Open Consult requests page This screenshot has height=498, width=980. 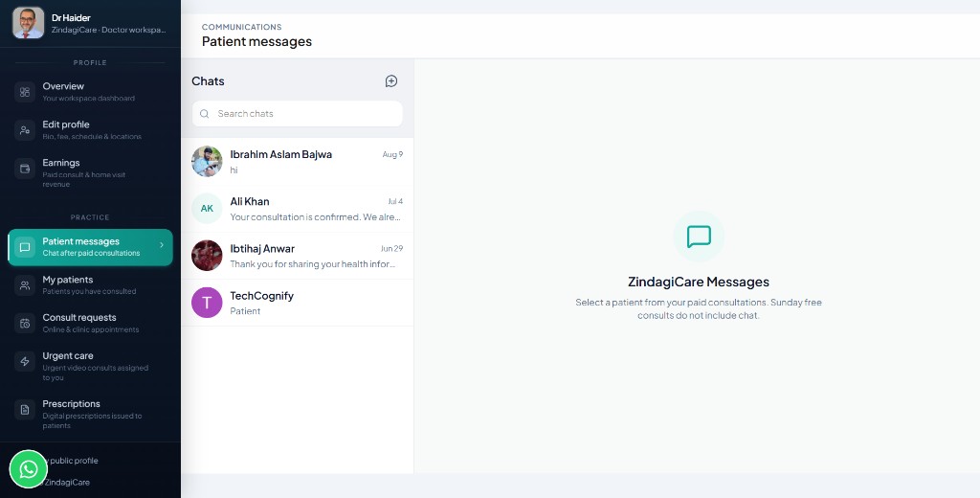[x=90, y=324]
